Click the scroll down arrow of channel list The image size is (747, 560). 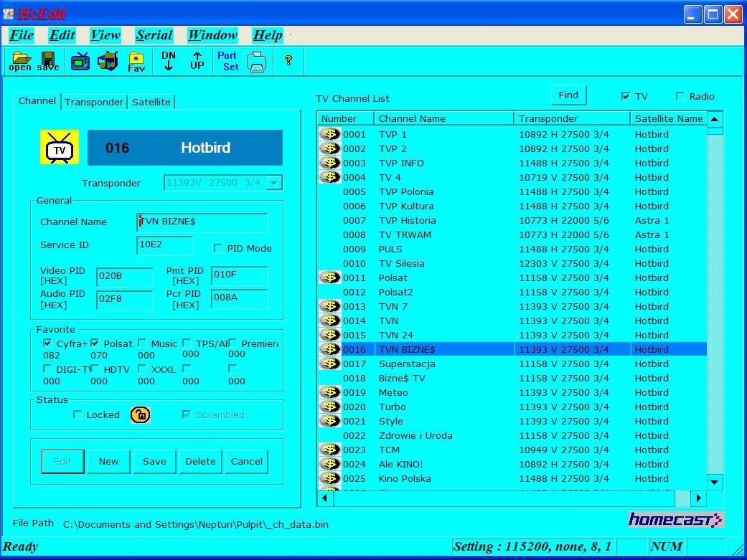tap(715, 482)
